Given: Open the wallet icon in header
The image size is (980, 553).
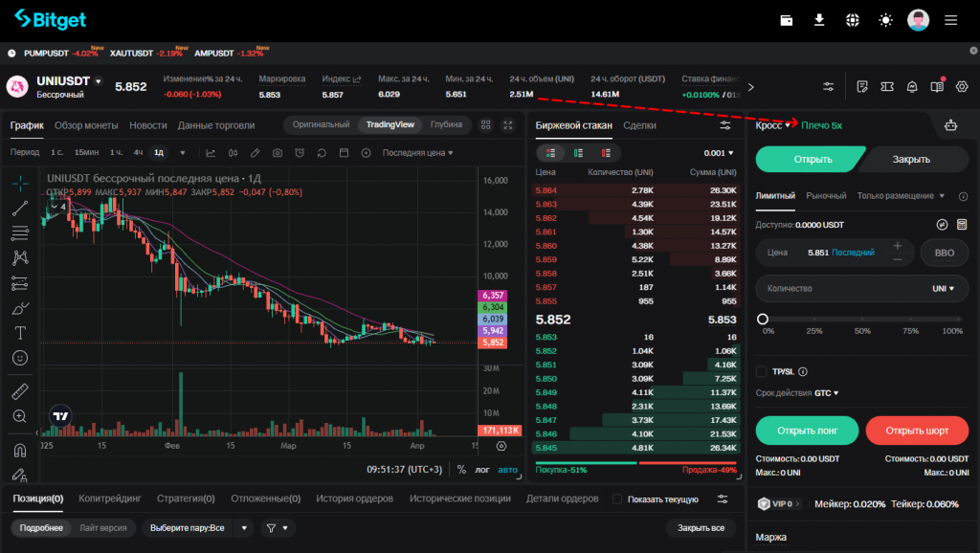Looking at the screenshot, I should tap(787, 21).
